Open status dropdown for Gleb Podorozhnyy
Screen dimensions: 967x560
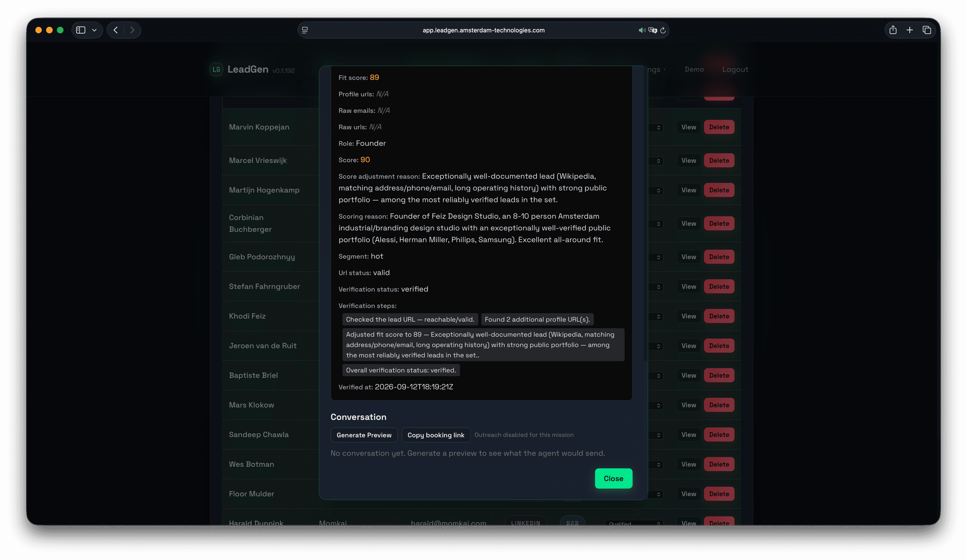(656, 257)
